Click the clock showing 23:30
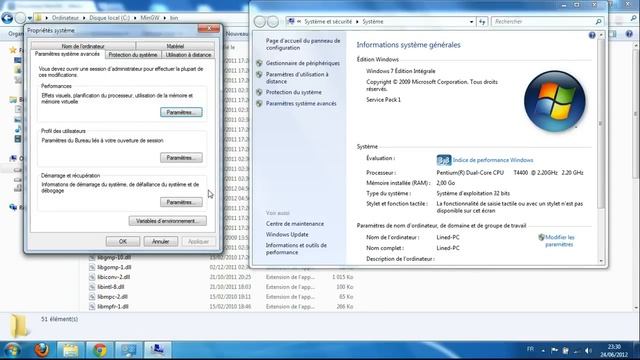The height and width of the screenshot is (360, 640). pos(614,347)
